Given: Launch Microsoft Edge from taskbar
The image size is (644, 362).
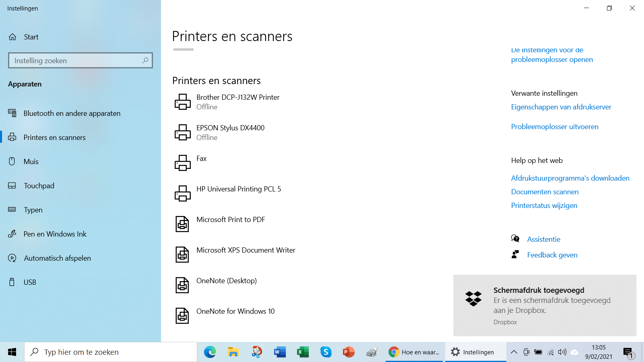Looking at the screenshot, I should pyautogui.click(x=210, y=352).
